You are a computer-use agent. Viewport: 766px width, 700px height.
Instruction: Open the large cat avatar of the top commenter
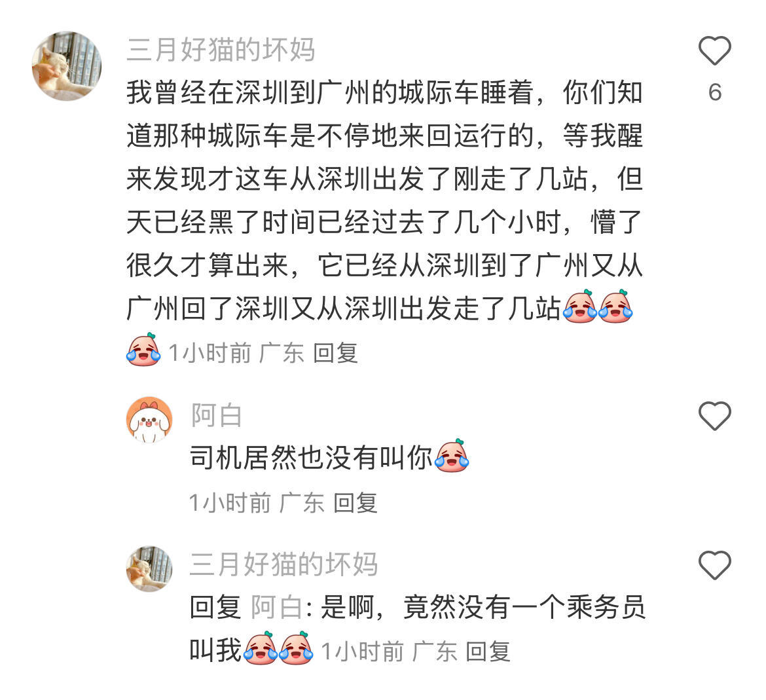click(x=66, y=66)
